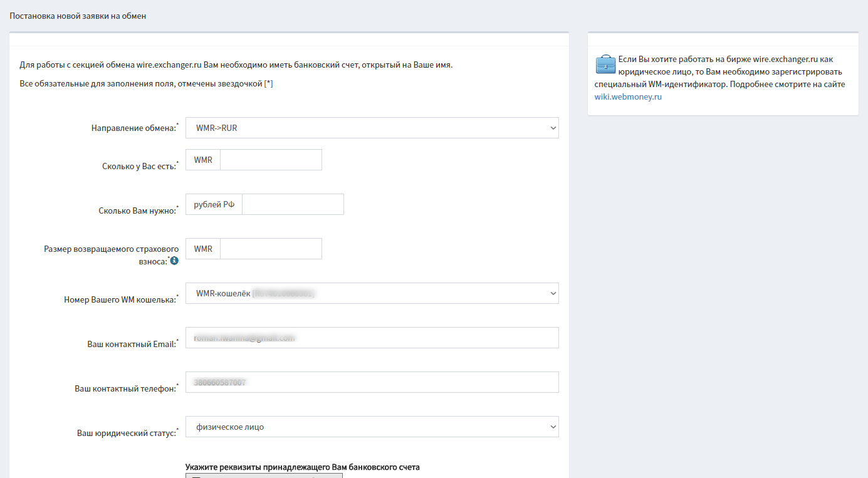The image size is (868, 478).
Task: Open the 'физическое лицо' legal status dropdown
Action: coord(372,427)
